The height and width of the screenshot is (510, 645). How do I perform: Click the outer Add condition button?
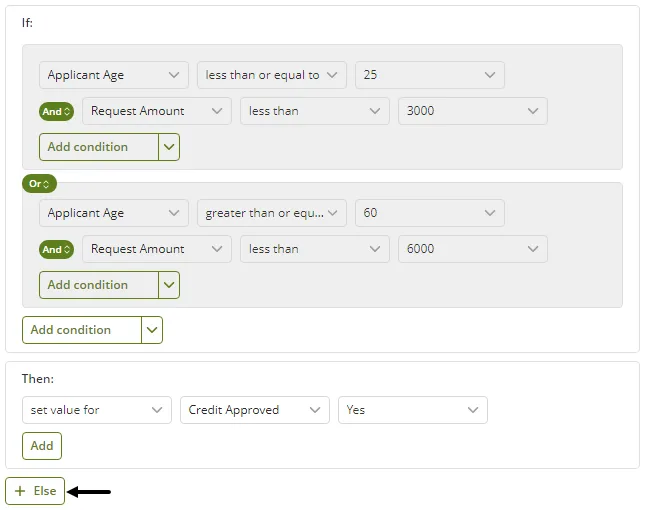tap(82, 330)
